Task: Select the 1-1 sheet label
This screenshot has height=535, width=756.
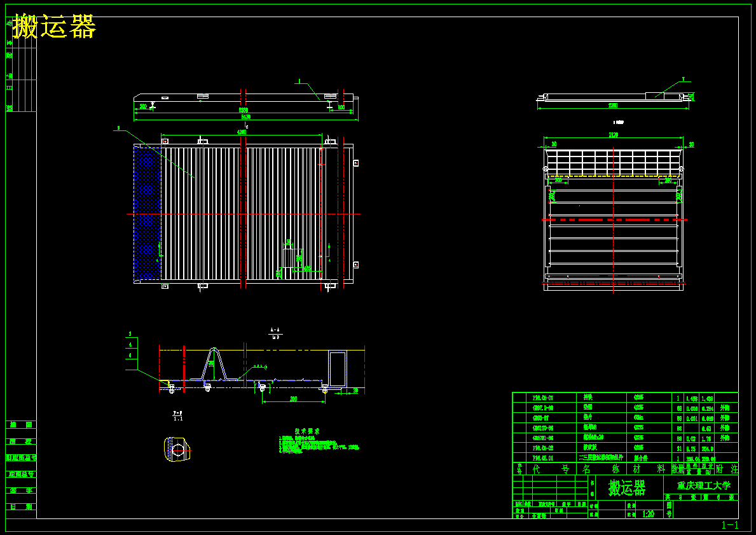Action: click(729, 525)
